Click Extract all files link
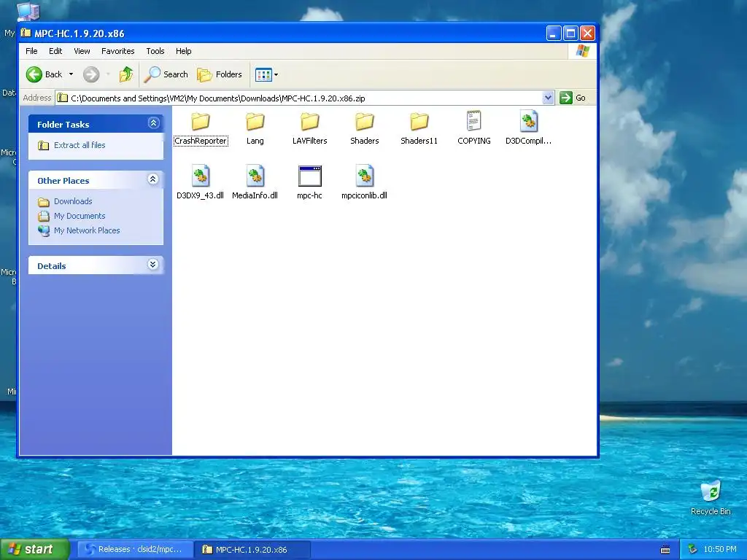 (x=80, y=145)
